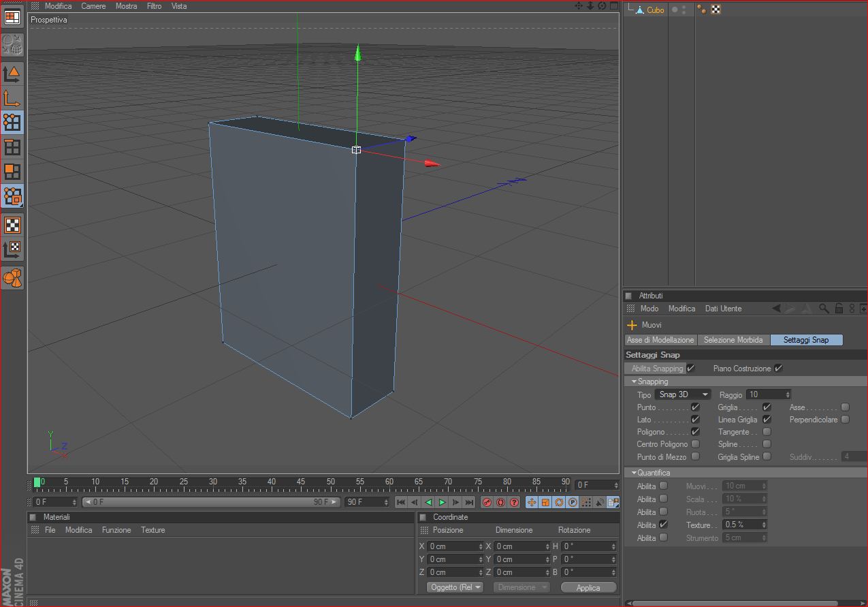
Task: Click the red question mark timeline icon
Action: pos(514,502)
